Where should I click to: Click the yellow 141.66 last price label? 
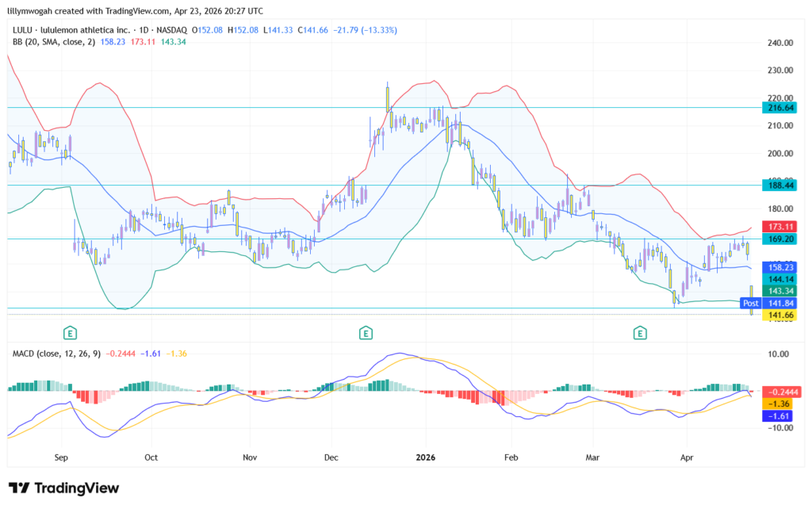(x=778, y=315)
